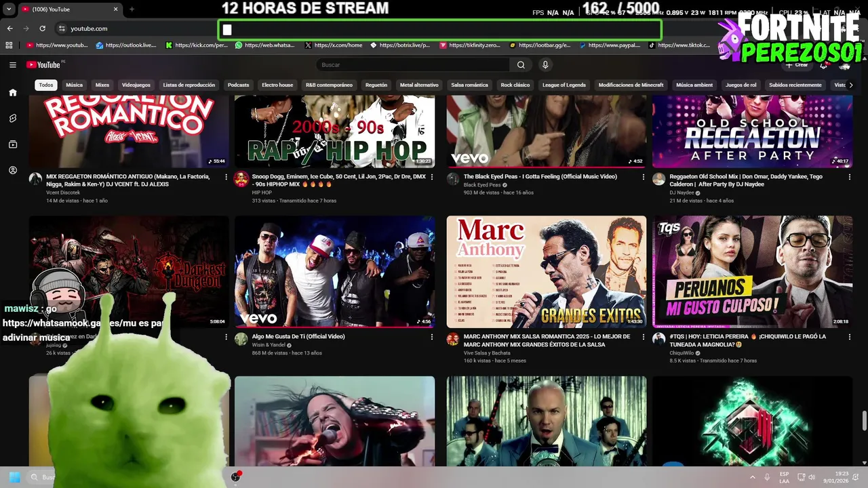Open options menu for MIX REGGAETON ROMÁNTICO video
Image resolution: width=868 pixels, height=488 pixels.
tap(226, 177)
